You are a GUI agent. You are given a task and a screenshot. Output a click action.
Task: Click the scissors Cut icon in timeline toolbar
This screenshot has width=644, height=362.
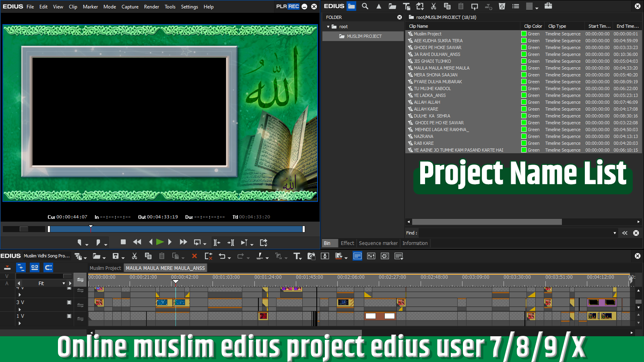tap(134, 256)
